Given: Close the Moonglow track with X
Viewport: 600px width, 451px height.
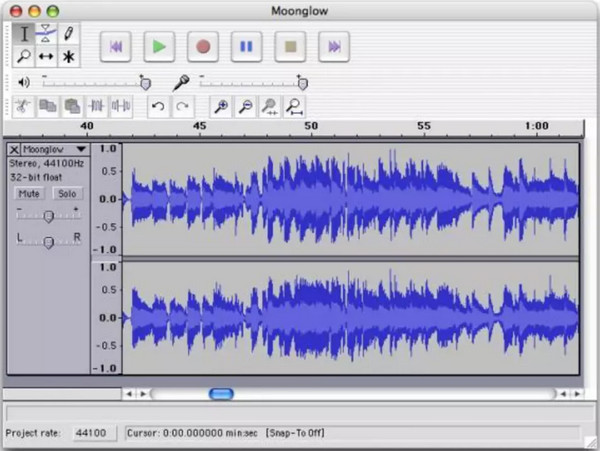Looking at the screenshot, I should click(x=13, y=149).
